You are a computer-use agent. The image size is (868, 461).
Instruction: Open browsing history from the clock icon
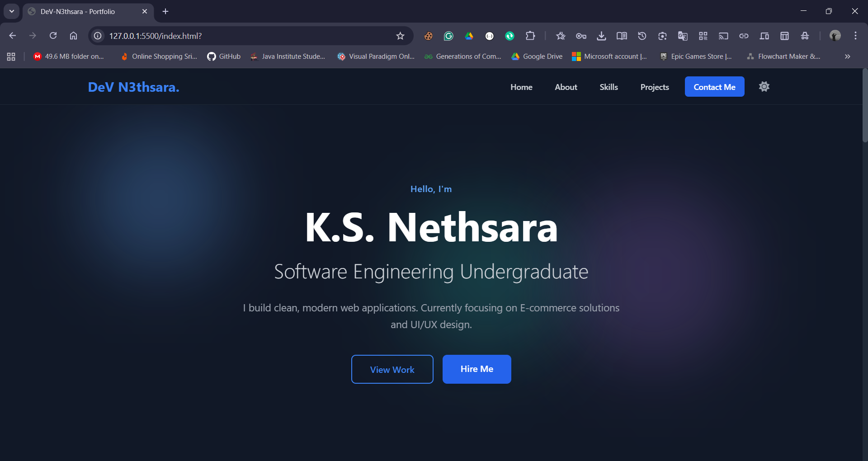(642, 36)
